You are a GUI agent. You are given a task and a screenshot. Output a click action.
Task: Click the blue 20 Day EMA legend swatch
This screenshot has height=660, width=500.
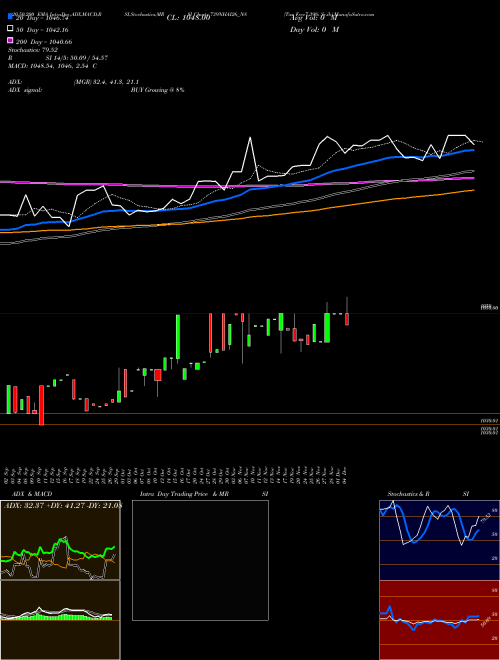[11, 16]
